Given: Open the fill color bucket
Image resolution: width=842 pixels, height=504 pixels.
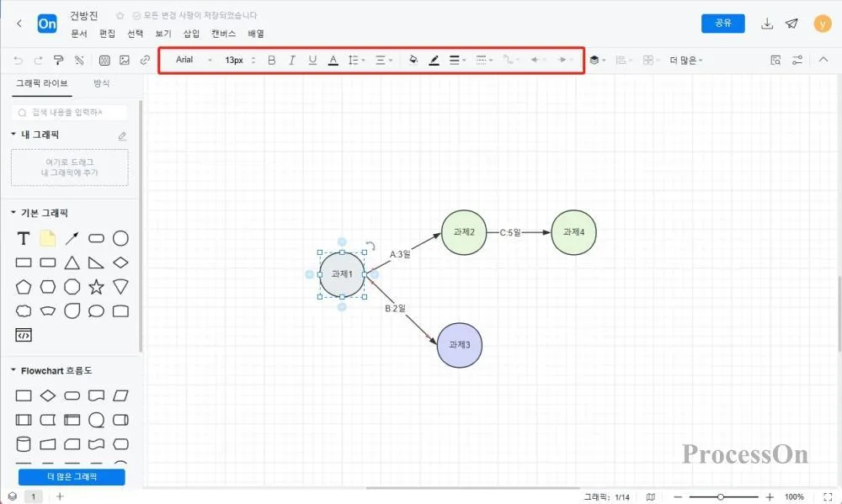Looking at the screenshot, I should (413, 60).
